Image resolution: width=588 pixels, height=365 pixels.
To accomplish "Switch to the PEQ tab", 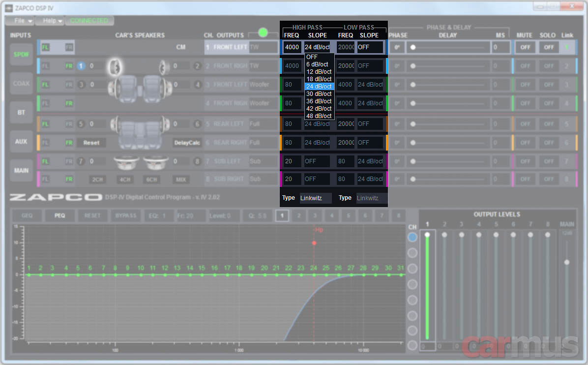I will [59, 215].
